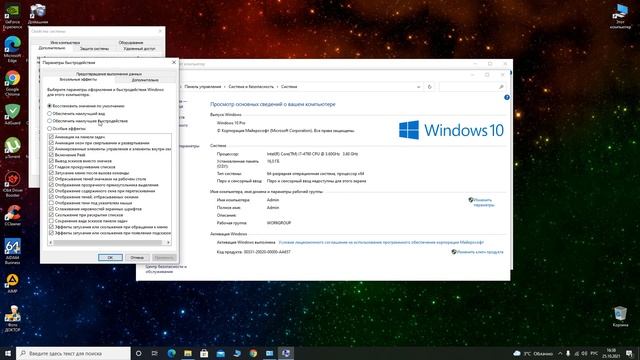The height and width of the screenshot is (360, 640).
Task: Click the Control Panel search field
Action: tap(472, 87)
